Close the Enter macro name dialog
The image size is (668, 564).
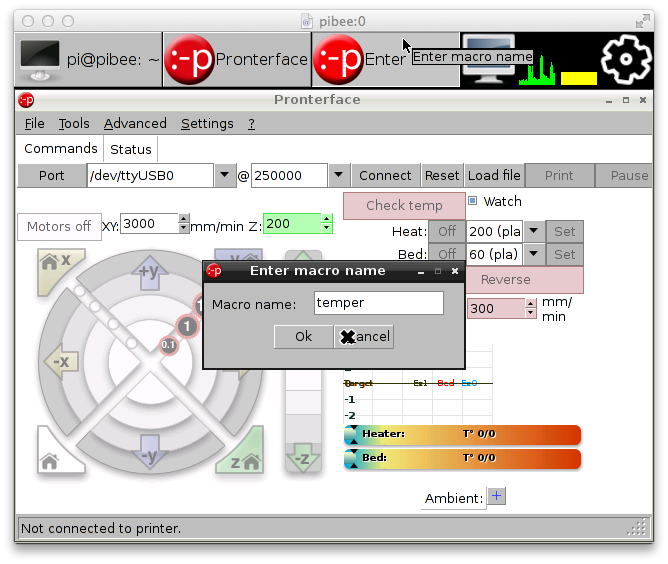[x=455, y=271]
